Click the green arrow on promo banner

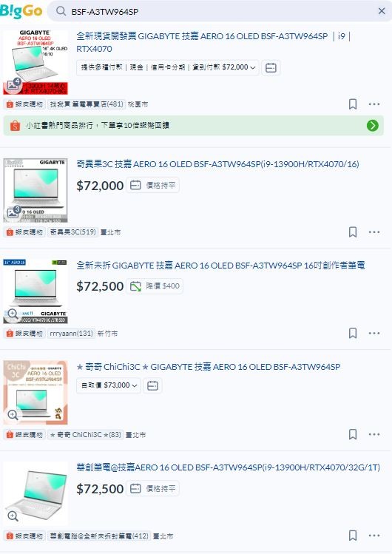click(x=372, y=126)
